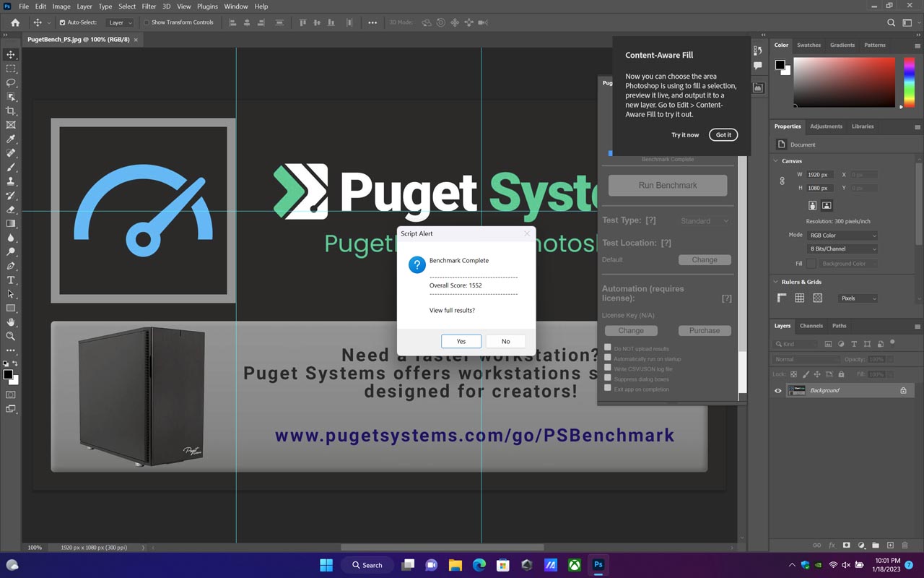Click the Delete layer trash icon
The height and width of the screenshot is (578, 924).
(x=905, y=545)
